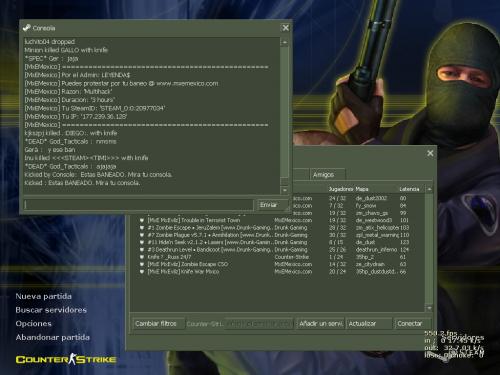The width and height of the screenshot is (500, 375).
Task: Refresh server list with Actualizar
Action: pyautogui.click(x=369, y=324)
